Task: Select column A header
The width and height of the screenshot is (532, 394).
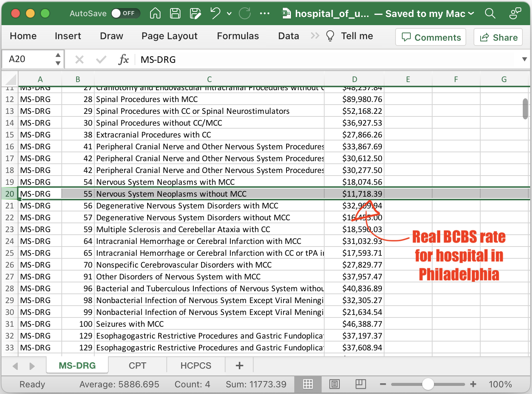Action: tap(40, 79)
